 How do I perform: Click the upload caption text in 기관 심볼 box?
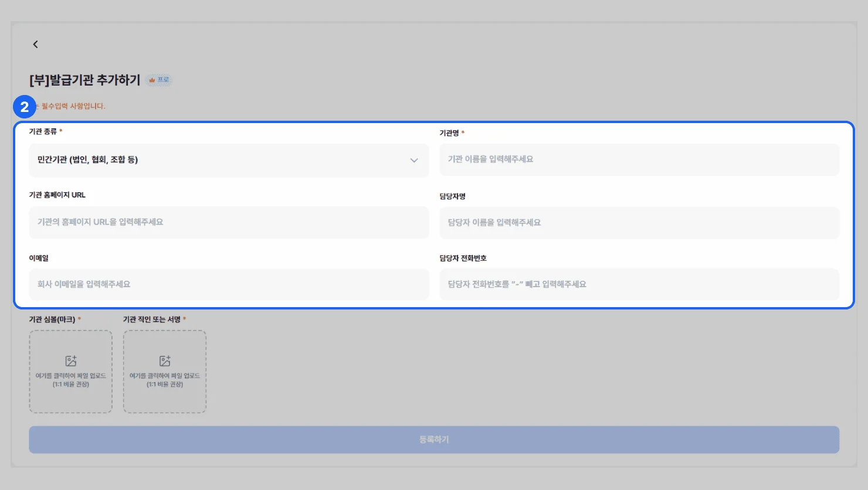71,380
